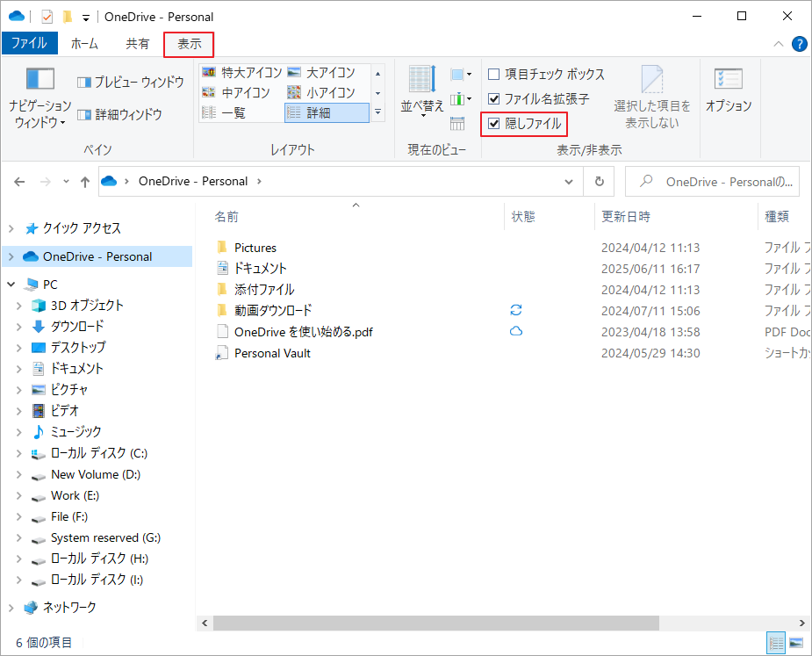Image resolution: width=812 pixels, height=656 pixels.
Task: Expand ネットワーク in navigation pane
Action: (x=11, y=608)
